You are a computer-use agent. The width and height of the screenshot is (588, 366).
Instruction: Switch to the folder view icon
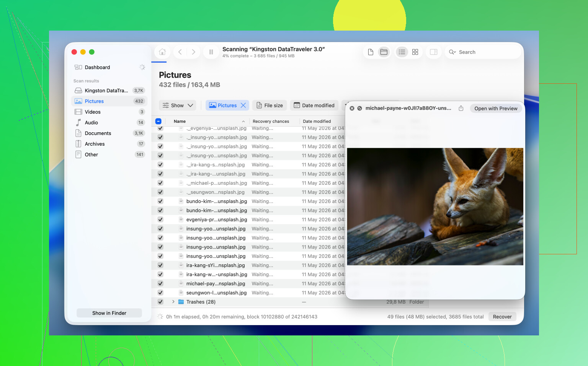(384, 52)
